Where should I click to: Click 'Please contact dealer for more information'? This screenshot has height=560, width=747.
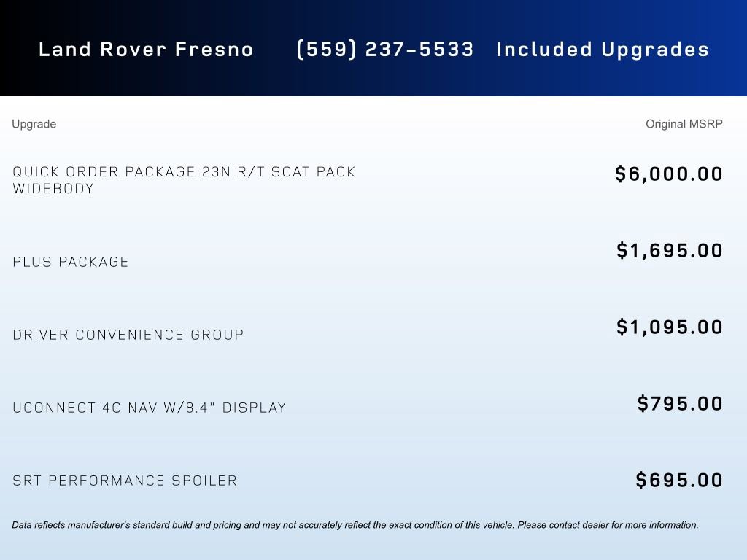pyautogui.click(x=608, y=525)
